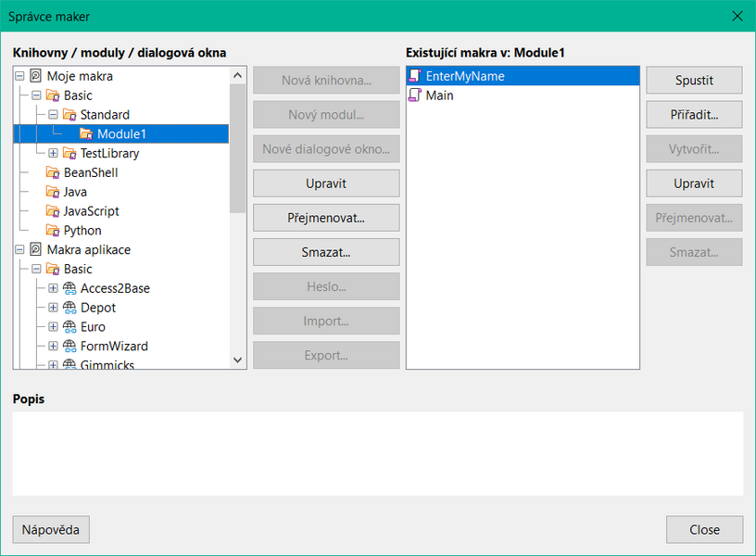
Task: Expand the Depot library node
Action: tap(53, 308)
